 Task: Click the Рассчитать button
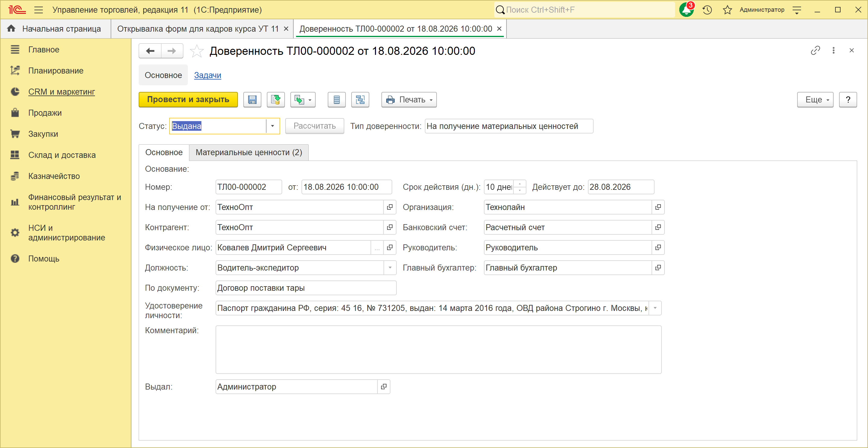click(x=314, y=126)
